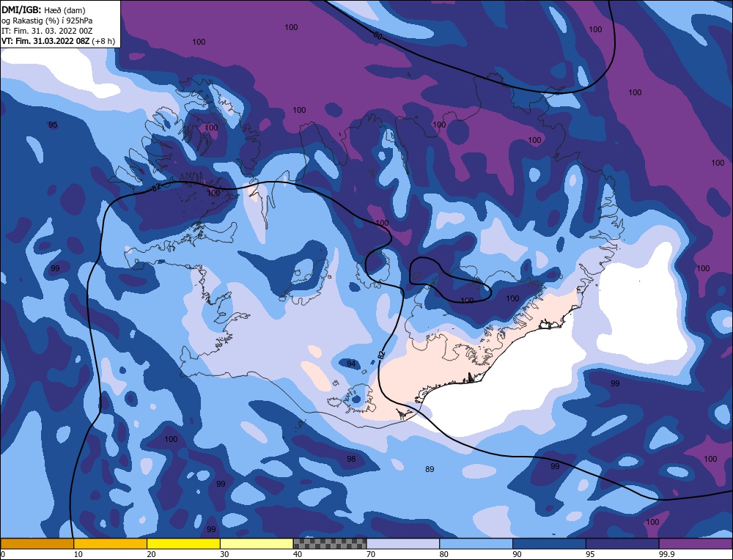Viewport: 733px width, 560px height.
Task: Click the '40' tick label in the legend
Action: (x=298, y=554)
